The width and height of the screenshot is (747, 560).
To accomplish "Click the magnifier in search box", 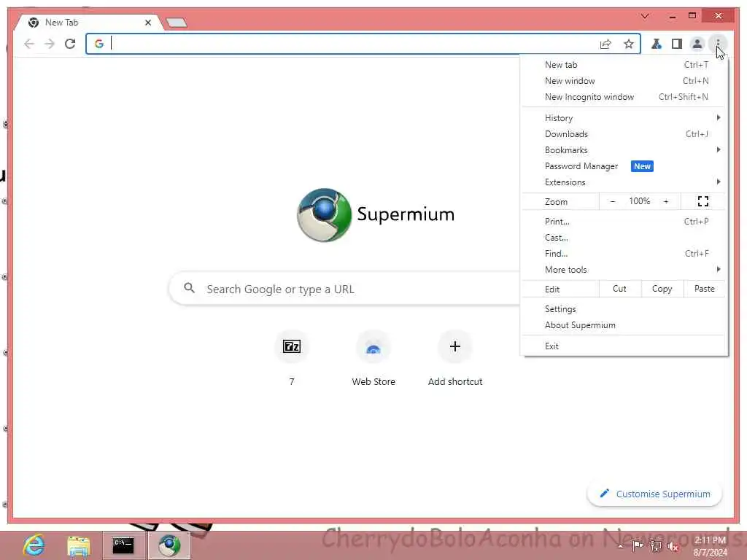I will (190, 288).
